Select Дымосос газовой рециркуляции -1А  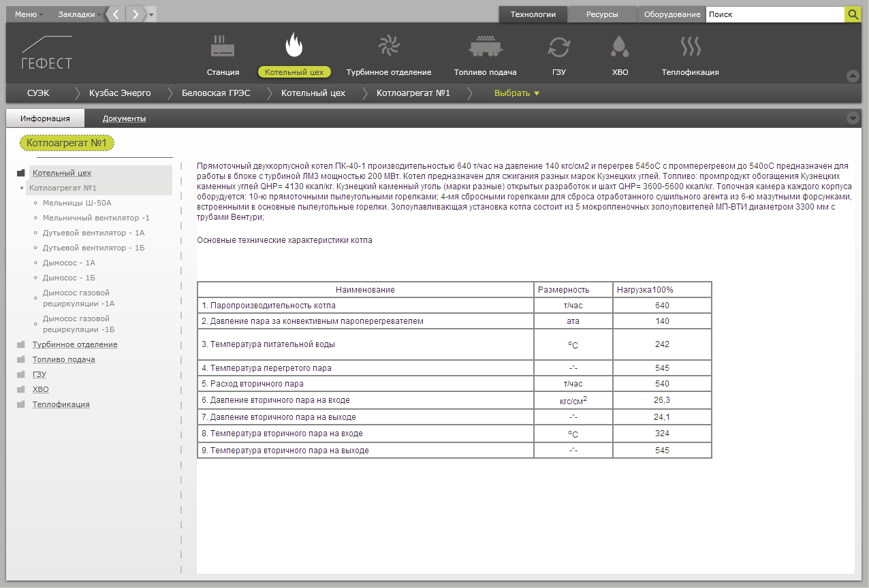(x=79, y=298)
